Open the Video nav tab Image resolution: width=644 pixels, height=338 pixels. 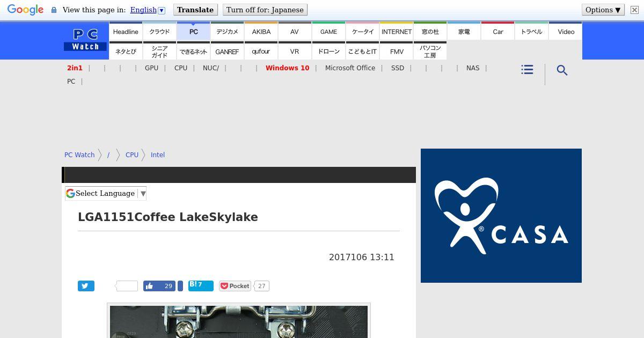click(566, 31)
